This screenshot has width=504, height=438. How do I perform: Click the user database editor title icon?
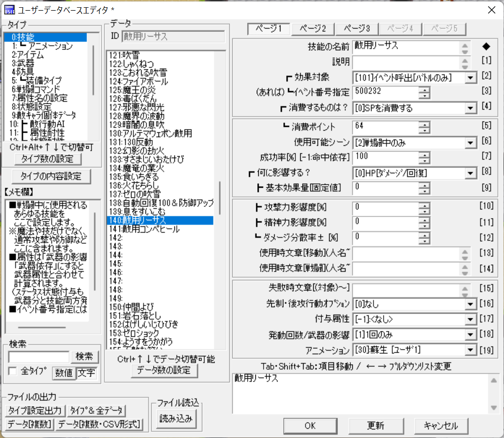(x=9, y=10)
